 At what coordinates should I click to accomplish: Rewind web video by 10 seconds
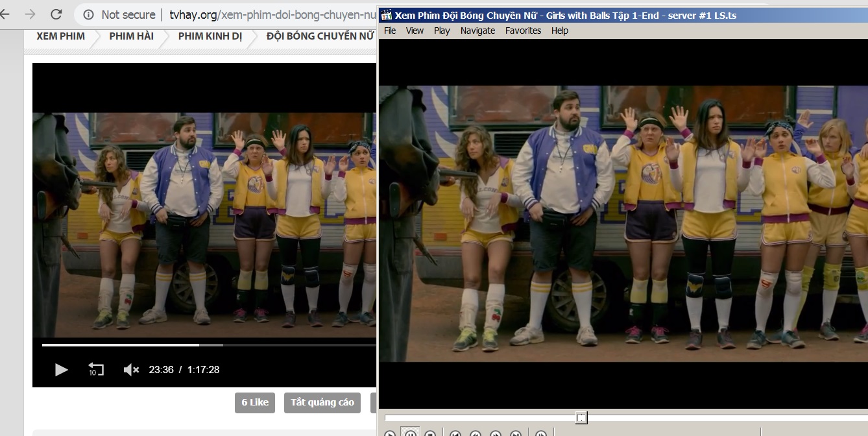tap(96, 369)
